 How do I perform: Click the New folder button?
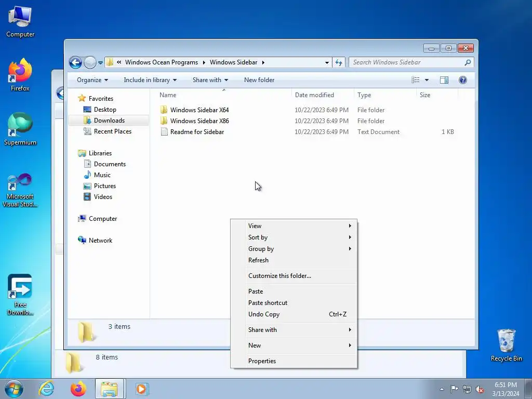click(259, 80)
